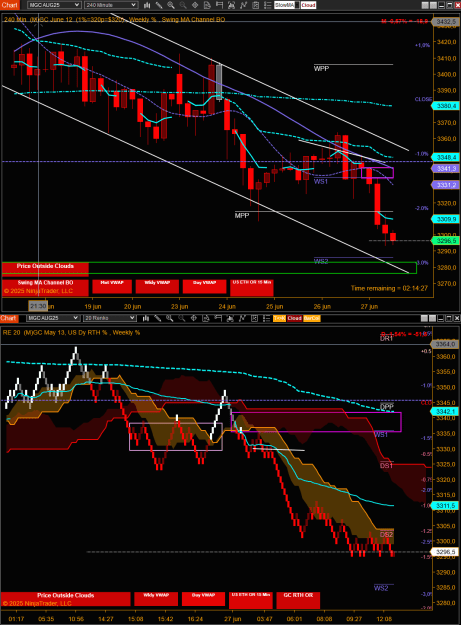461x625 pixels.
Task: Click Wkly VWAP panel in the 240 Minute chart
Action: point(157,286)
